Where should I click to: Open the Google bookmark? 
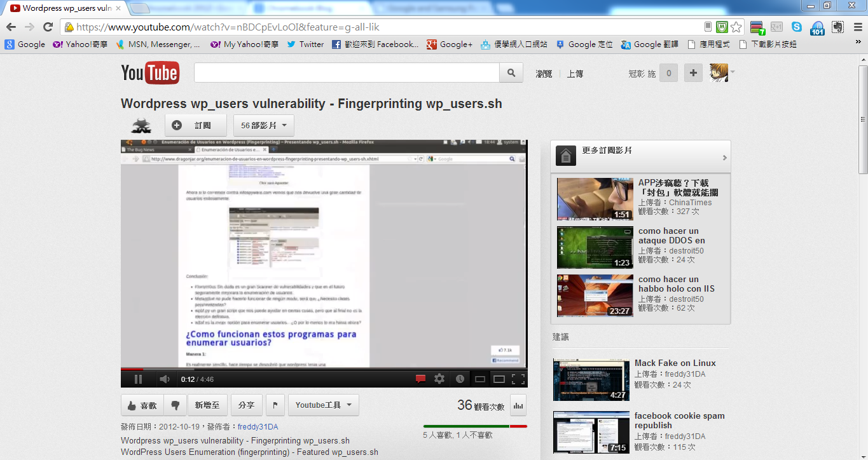pos(25,44)
